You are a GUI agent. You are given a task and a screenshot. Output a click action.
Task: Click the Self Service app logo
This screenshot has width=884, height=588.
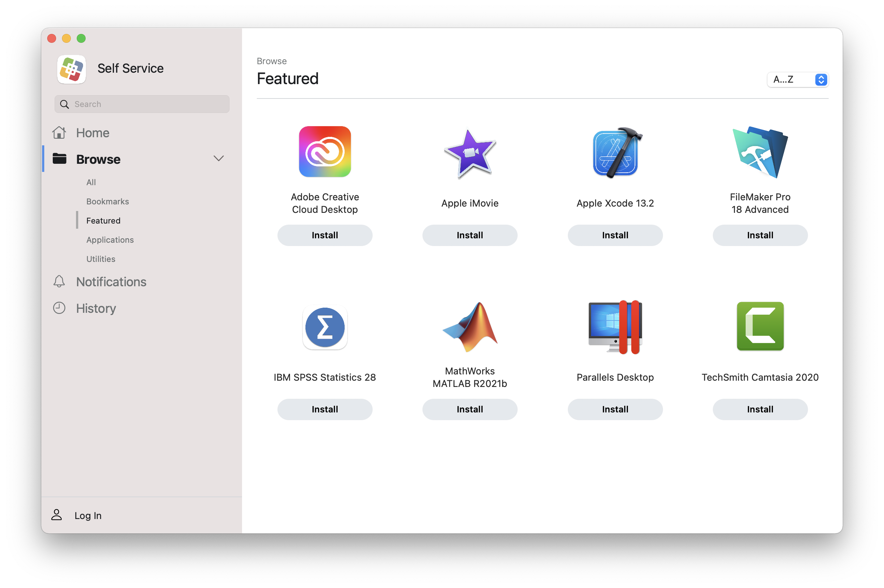click(x=71, y=69)
